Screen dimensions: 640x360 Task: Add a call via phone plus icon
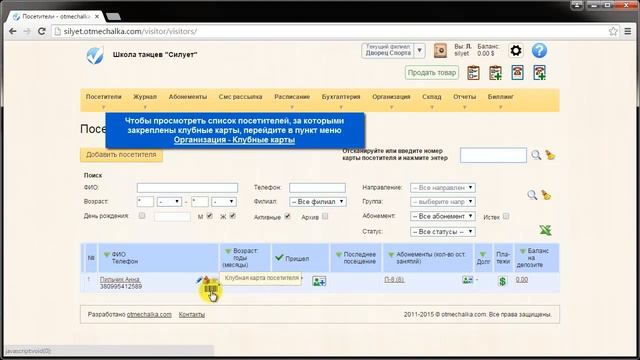click(x=540, y=73)
